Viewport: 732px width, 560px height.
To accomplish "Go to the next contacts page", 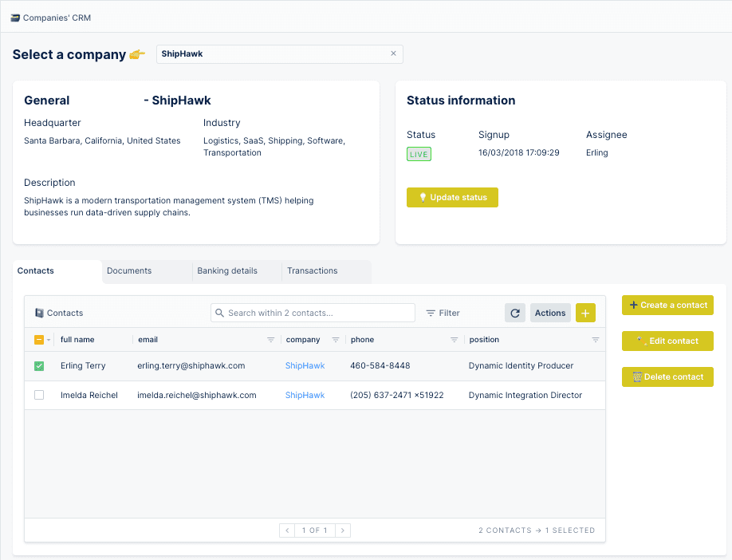I will click(342, 530).
